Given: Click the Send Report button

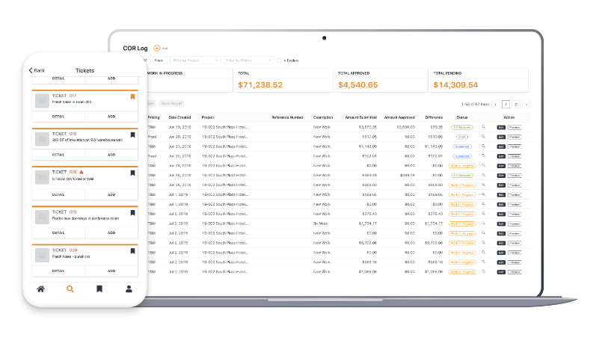Looking at the screenshot, I should [171, 103].
